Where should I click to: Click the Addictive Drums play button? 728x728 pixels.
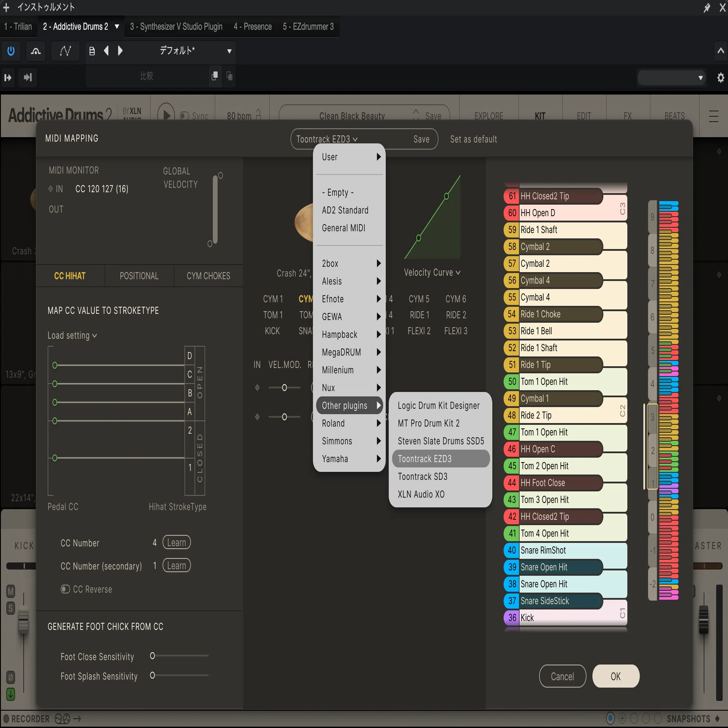166,115
